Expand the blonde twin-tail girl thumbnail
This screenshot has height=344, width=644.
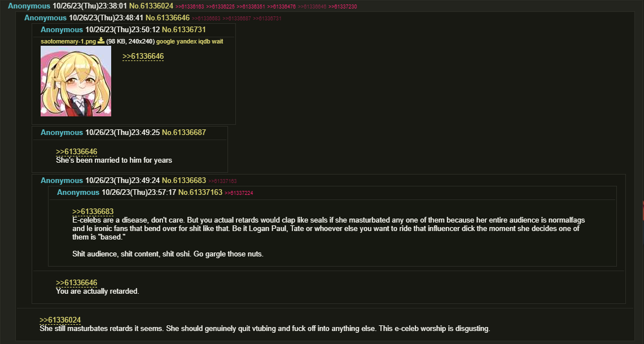76,81
